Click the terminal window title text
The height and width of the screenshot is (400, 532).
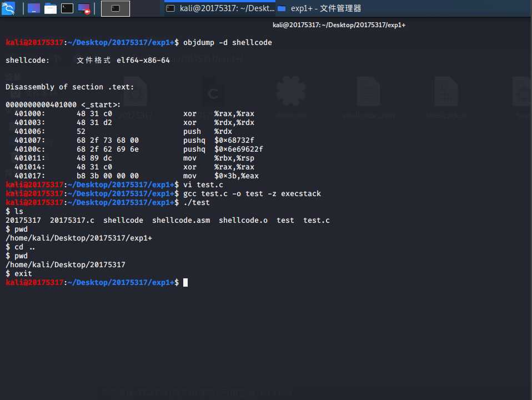(339, 25)
